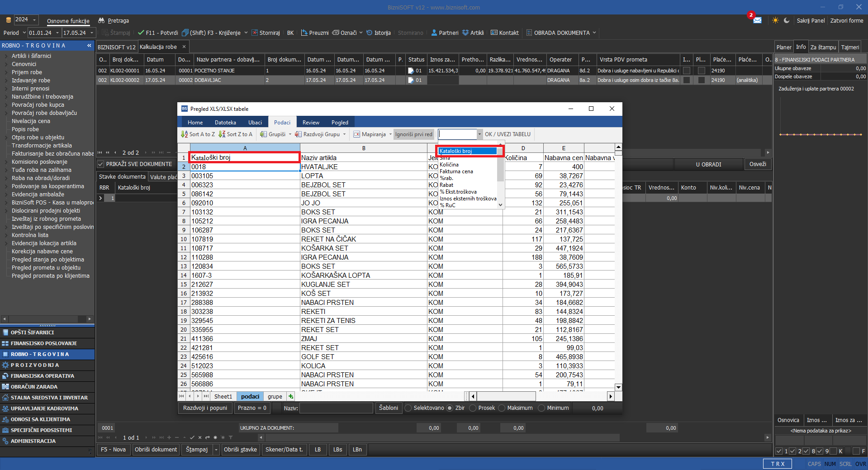Select the Maksimum radio button
868x470 pixels.
(x=502, y=408)
